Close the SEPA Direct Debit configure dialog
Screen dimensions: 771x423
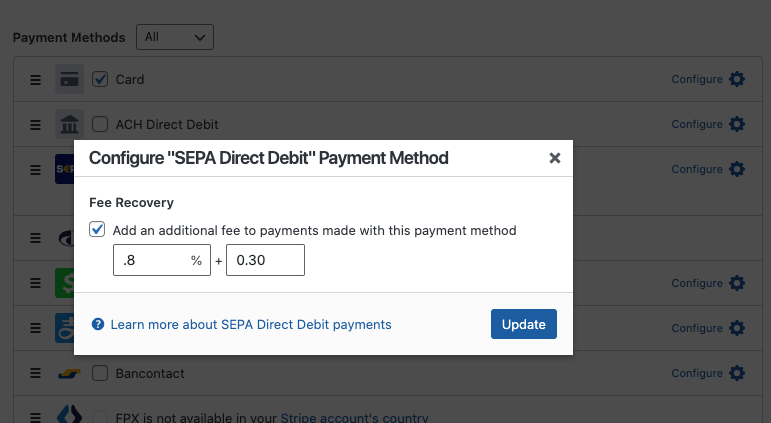tap(555, 158)
